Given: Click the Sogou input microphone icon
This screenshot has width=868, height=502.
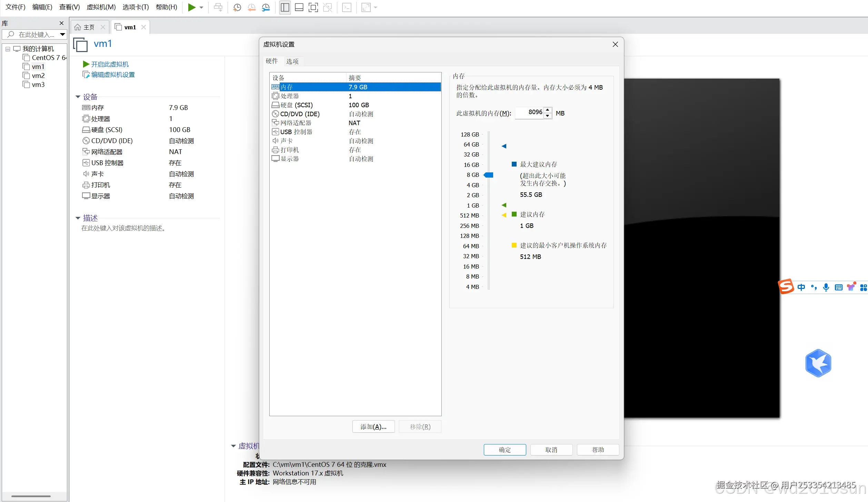Looking at the screenshot, I should (x=826, y=287).
